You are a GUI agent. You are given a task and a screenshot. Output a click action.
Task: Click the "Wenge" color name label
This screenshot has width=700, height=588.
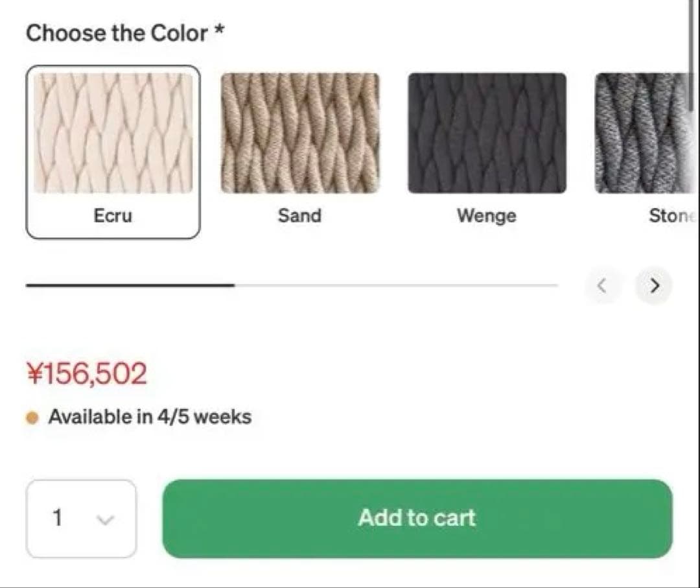coord(487,215)
